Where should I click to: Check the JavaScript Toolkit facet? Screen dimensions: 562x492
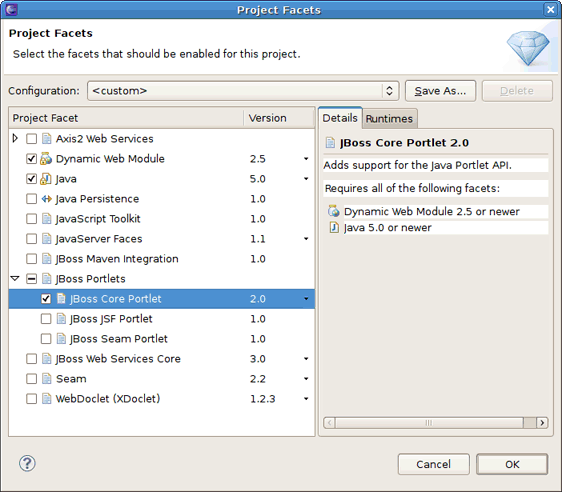pyautogui.click(x=32, y=219)
